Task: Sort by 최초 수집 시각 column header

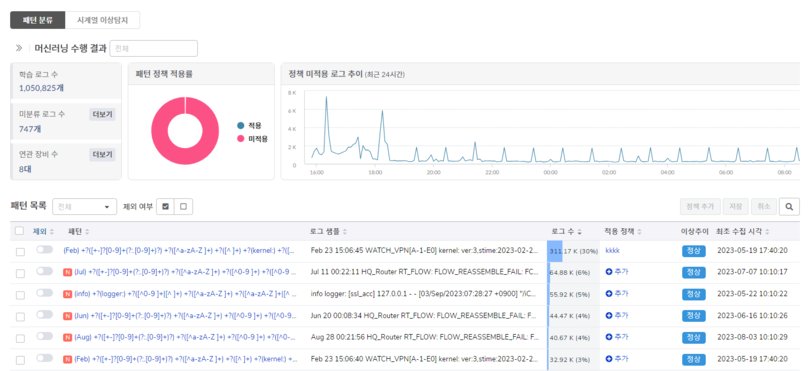Action: [742, 231]
